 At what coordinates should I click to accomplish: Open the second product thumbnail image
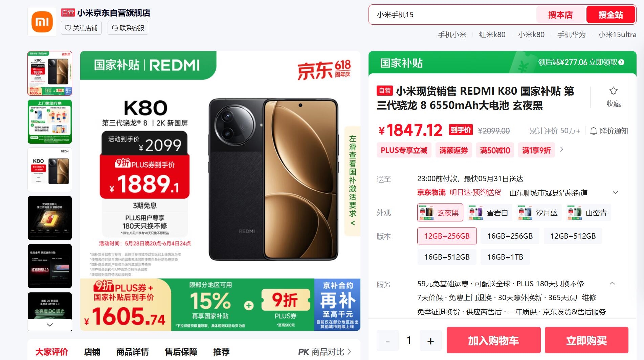tap(50, 122)
